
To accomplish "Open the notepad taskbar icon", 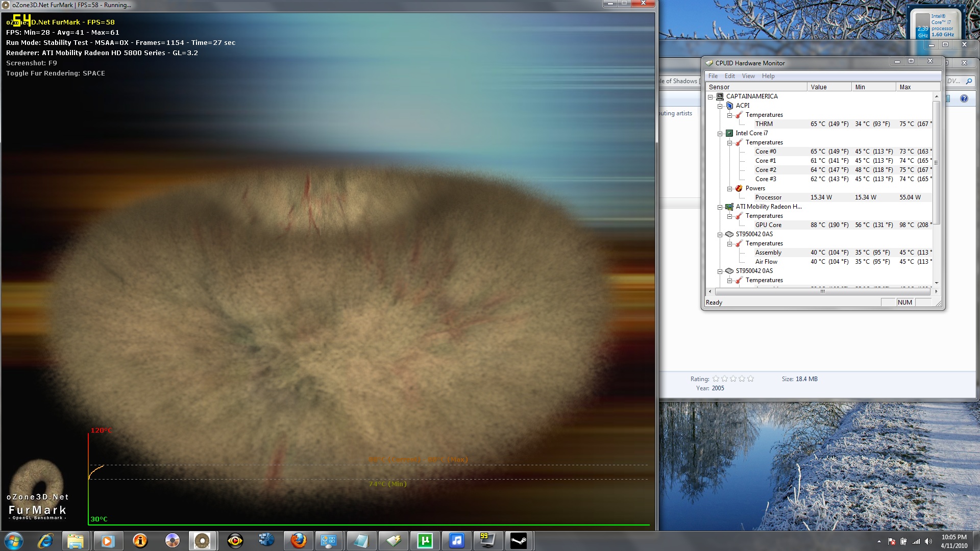I will pyautogui.click(x=361, y=541).
